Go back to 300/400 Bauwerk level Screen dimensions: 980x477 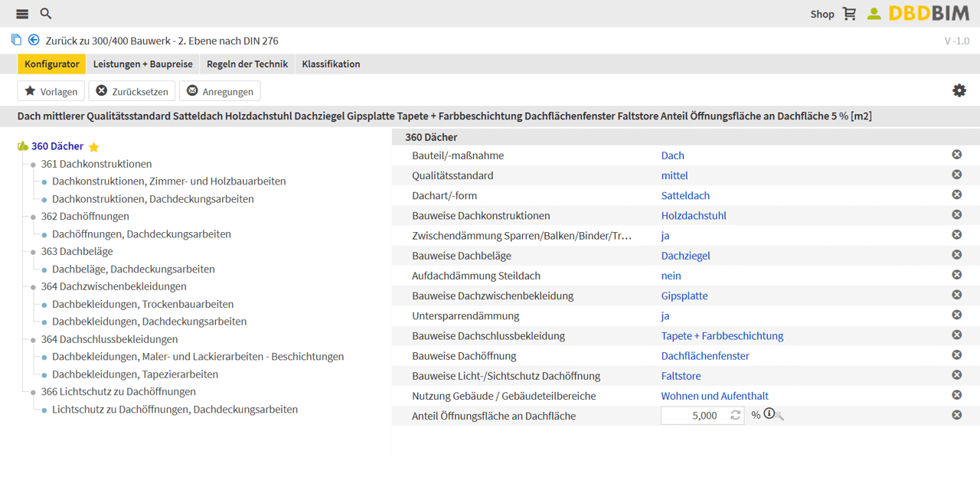(x=162, y=41)
